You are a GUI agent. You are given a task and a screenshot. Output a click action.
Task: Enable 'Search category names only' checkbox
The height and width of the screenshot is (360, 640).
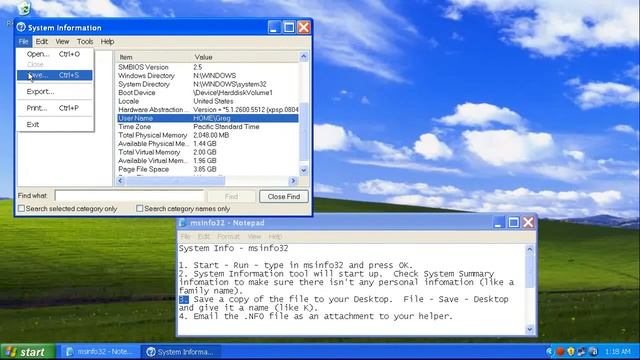140,209
